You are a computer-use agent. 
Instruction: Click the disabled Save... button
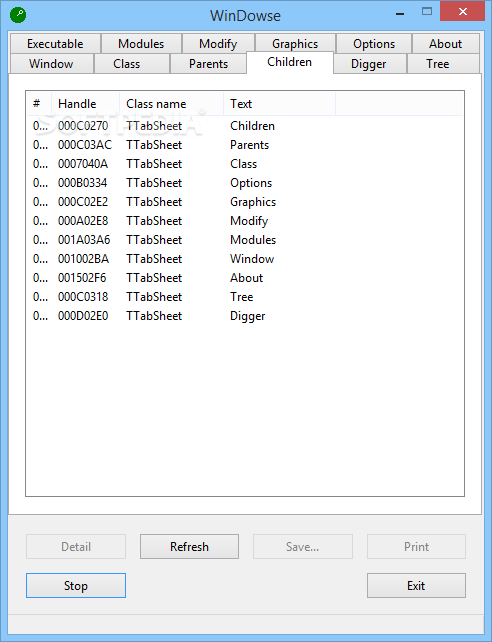click(x=302, y=547)
